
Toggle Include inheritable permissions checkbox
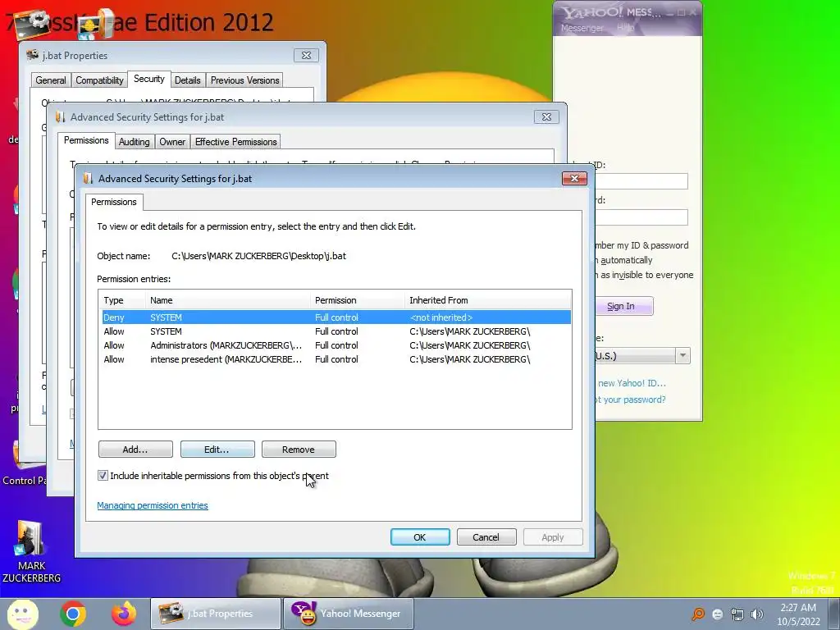coord(103,475)
